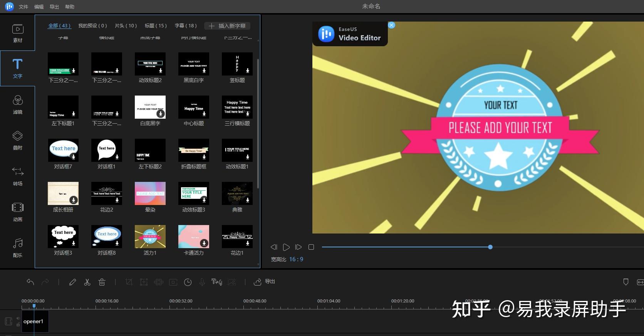Viewport: 644px width, 336px height.
Task: Click the preview progress slider handle
Action: coord(490,247)
